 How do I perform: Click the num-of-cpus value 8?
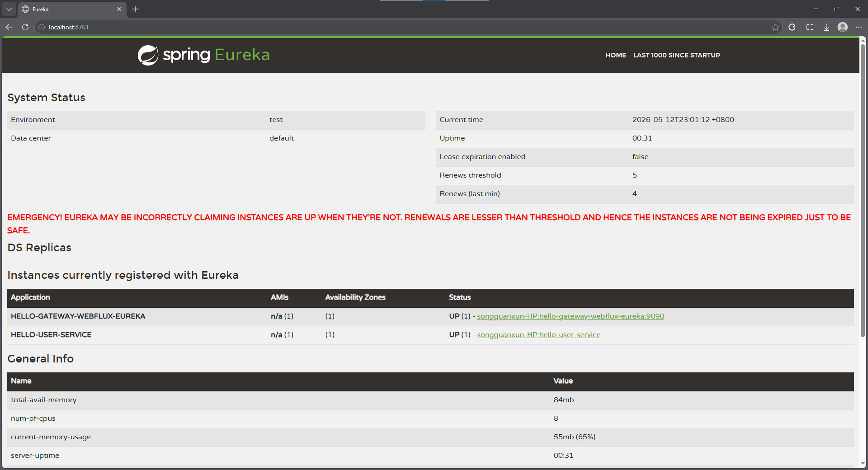pos(556,418)
